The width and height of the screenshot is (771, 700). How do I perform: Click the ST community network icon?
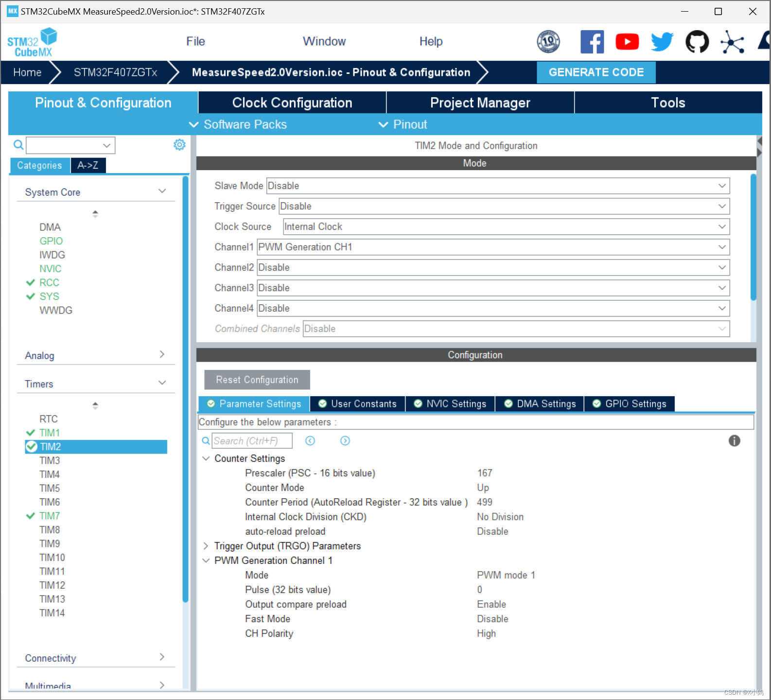pos(732,42)
